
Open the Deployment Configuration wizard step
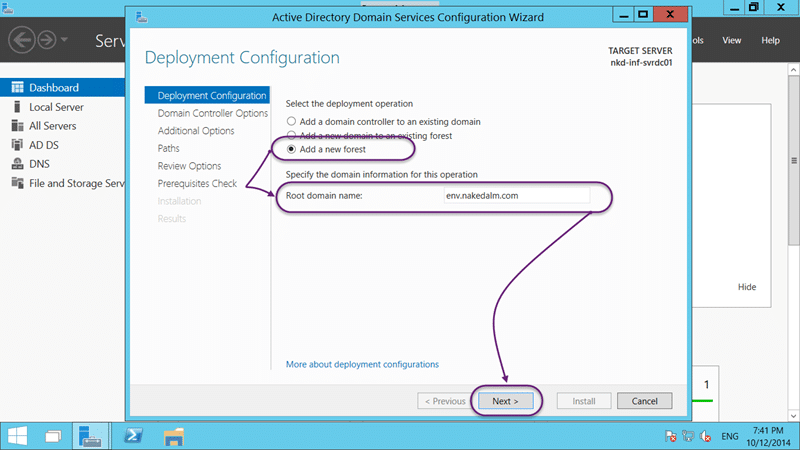click(207, 95)
